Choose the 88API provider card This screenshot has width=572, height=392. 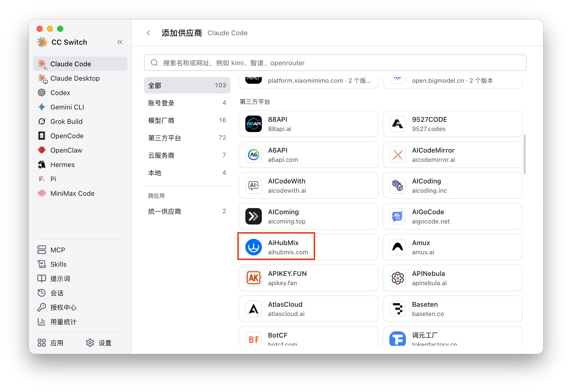[x=308, y=124]
